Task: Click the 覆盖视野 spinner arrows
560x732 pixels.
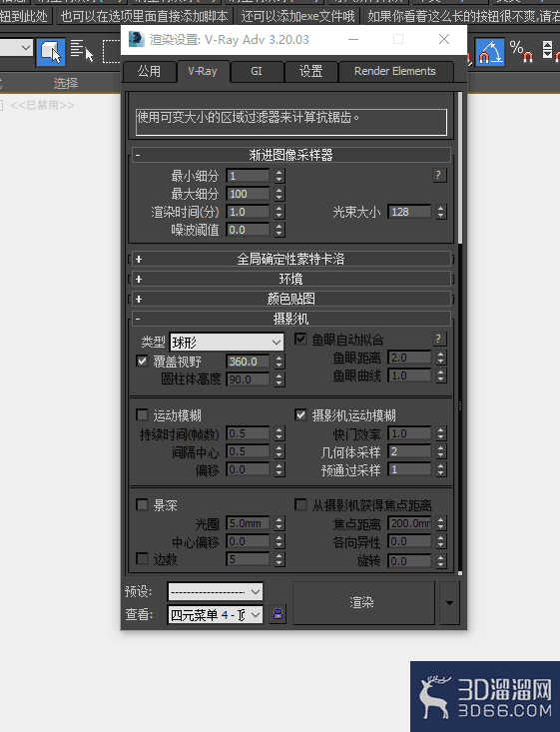Action: [280, 362]
